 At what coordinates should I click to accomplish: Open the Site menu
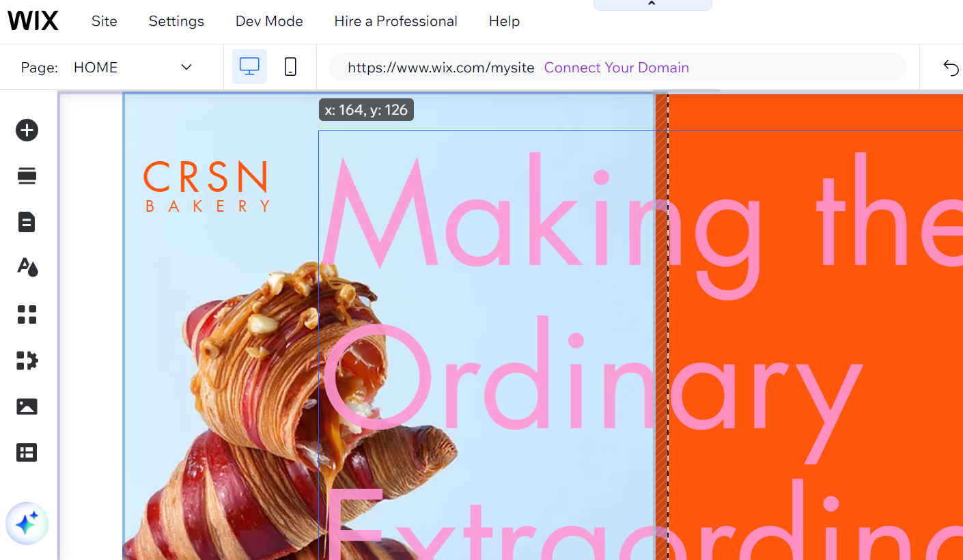[104, 21]
